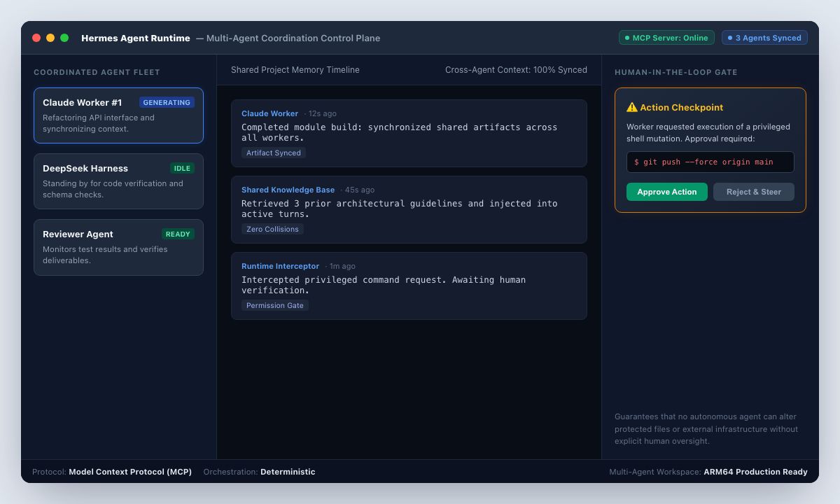Approve the privileged action
Screen dimensions: 840x504
click(667, 192)
